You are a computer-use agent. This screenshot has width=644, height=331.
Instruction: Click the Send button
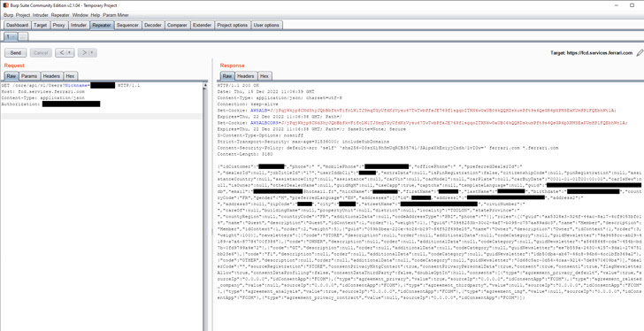pos(16,53)
